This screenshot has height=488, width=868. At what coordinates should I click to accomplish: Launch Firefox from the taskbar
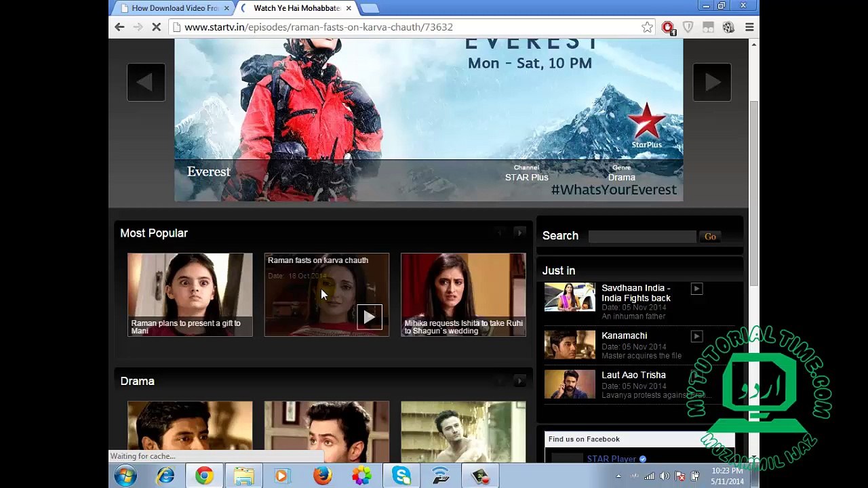[x=322, y=476]
